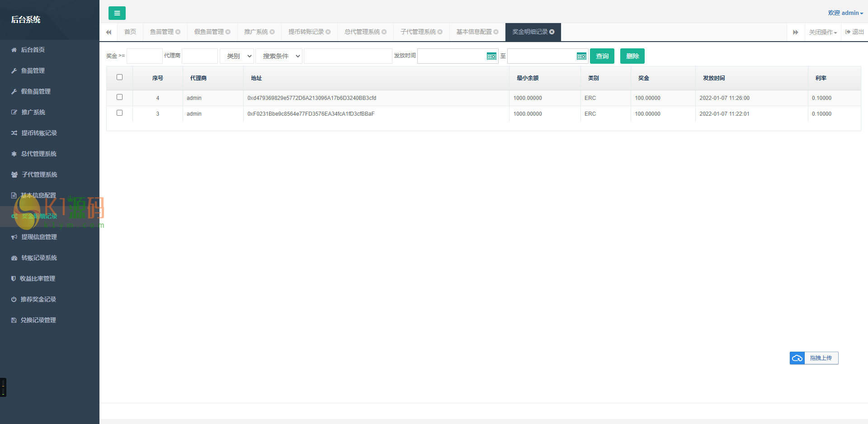Click shuffle icon beside 提币转账记录 in sidebar
This screenshot has width=868, height=424.
(14, 133)
